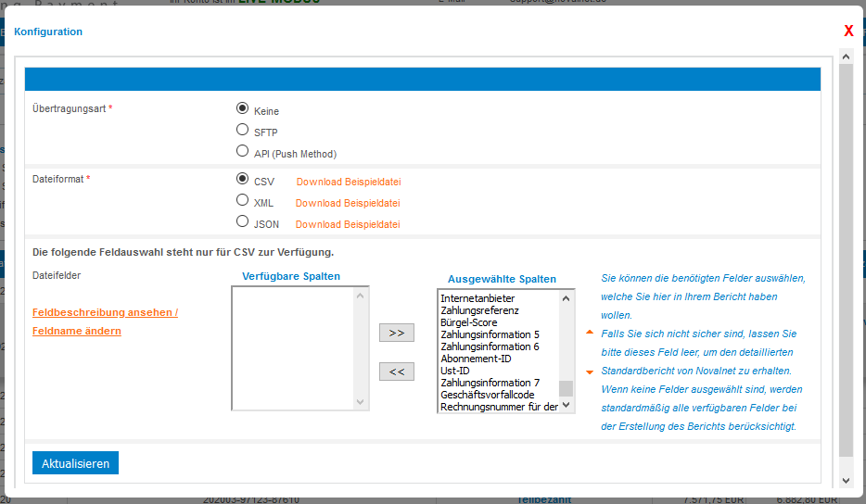The image size is (866, 504).
Task: Select Bürgel-Score in Ausgewählte Spalten
Action: coord(469,322)
